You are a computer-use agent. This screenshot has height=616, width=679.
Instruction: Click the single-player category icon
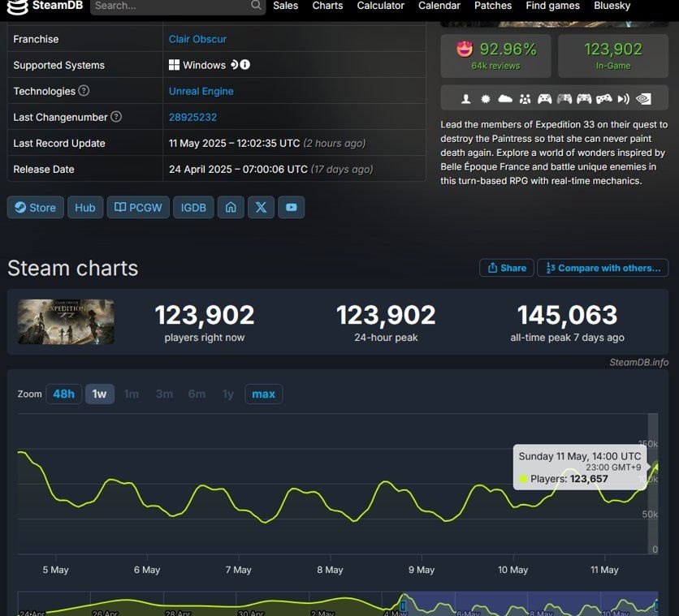[466, 99]
